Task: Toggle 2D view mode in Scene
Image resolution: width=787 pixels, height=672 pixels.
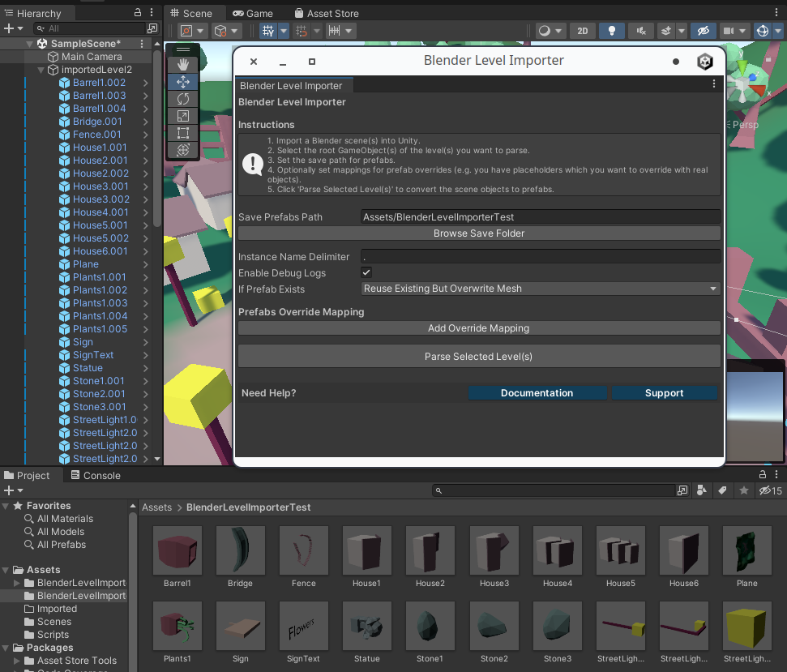Action: click(x=582, y=31)
